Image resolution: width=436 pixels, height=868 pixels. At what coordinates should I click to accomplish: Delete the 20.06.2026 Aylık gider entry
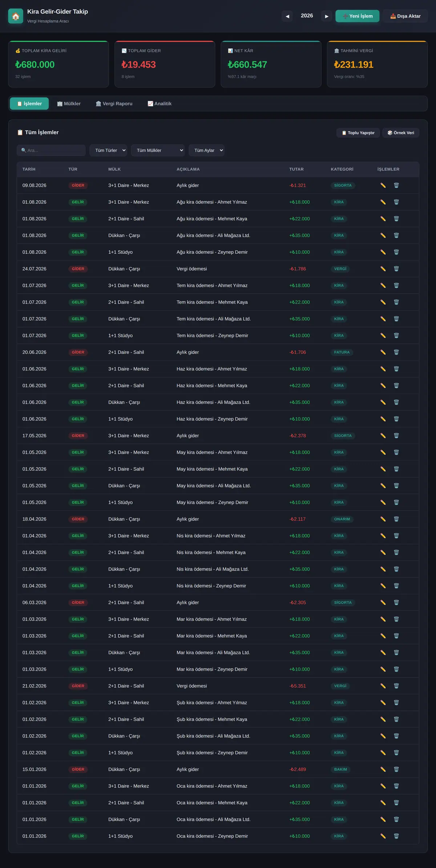point(396,352)
